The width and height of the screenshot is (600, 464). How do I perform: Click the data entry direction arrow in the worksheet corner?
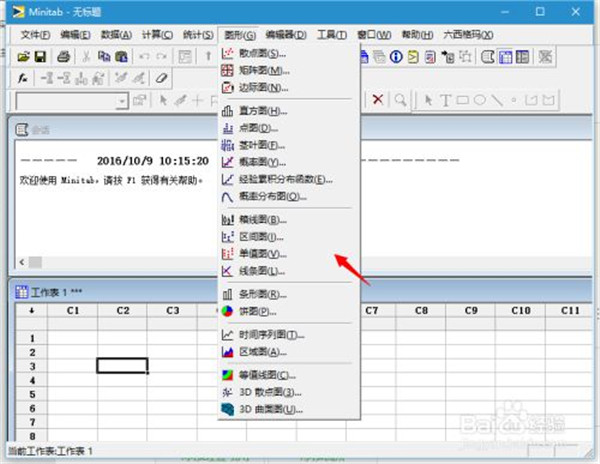pyautogui.click(x=32, y=310)
